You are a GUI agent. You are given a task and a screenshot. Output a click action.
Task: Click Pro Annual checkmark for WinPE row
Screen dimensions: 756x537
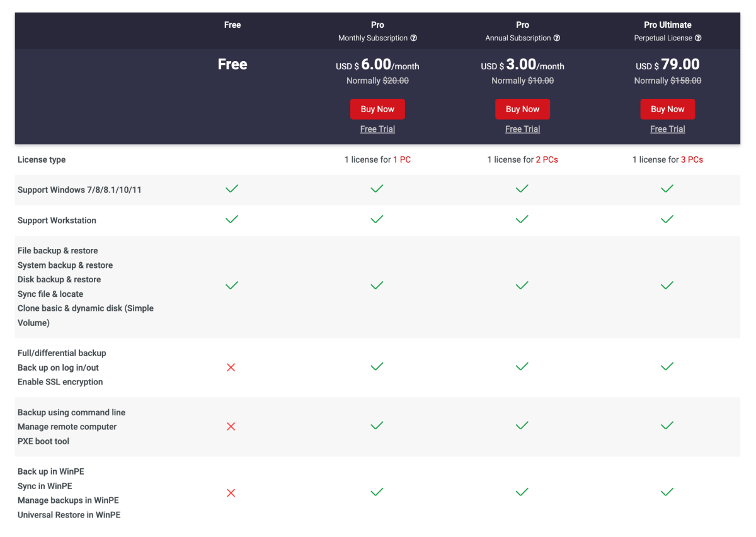point(522,492)
